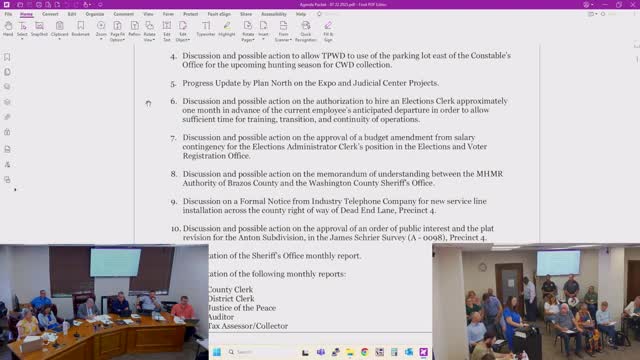The height and width of the screenshot is (360, 640).
Task: Switch to the Share tab
Action: pos(246,14)
